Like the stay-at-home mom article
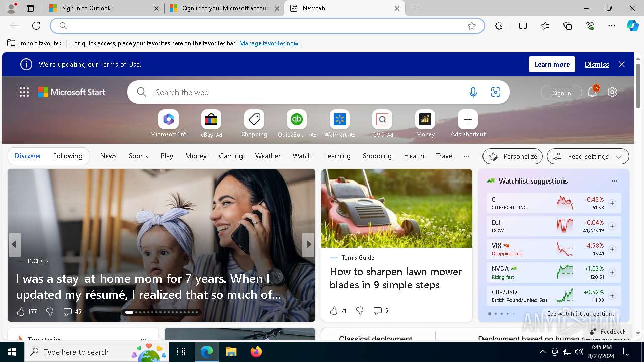The height and width of the screenshot is (362, 644). click(21, 312)
